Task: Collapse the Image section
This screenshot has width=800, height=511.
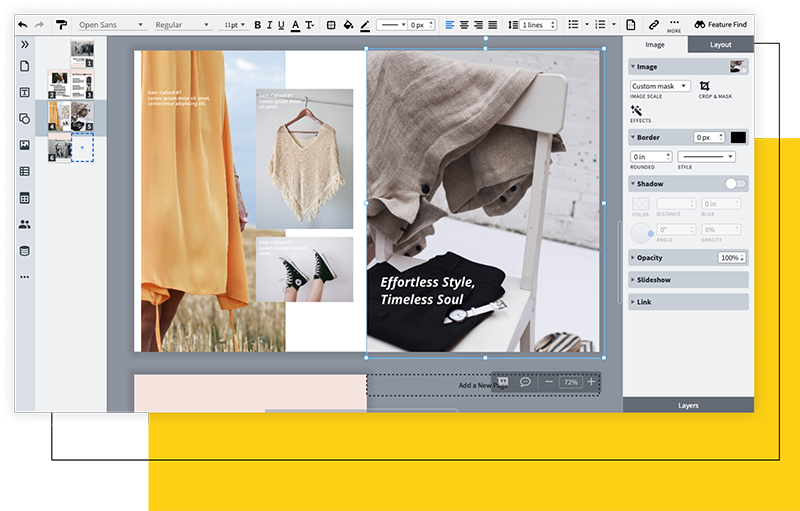Action: coord(633,66)
